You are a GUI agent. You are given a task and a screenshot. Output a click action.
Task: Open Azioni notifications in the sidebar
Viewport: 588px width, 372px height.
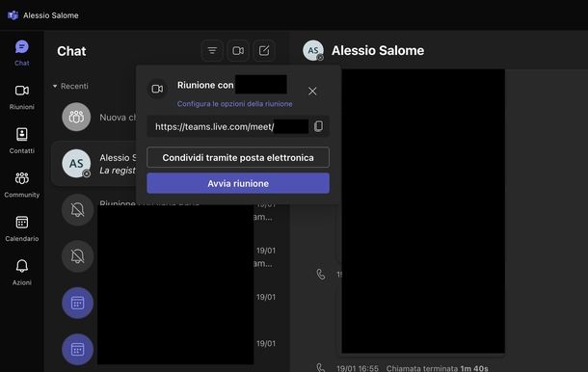coord(22,272)
